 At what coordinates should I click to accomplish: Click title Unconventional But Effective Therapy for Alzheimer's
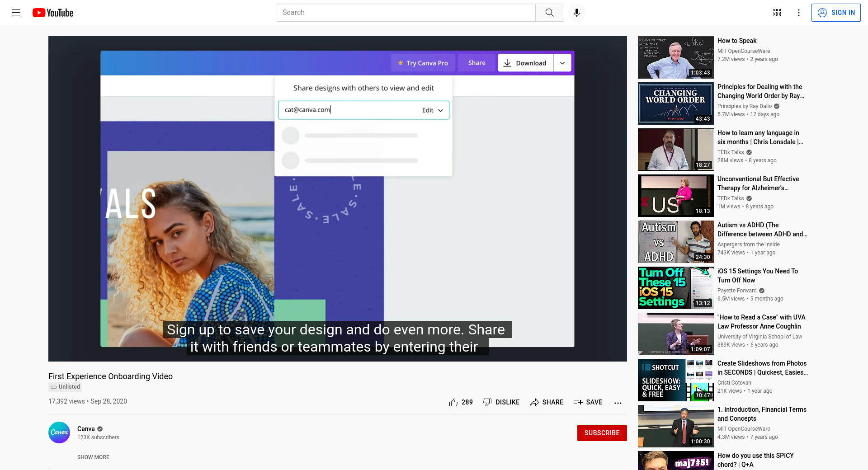[758, 183]
